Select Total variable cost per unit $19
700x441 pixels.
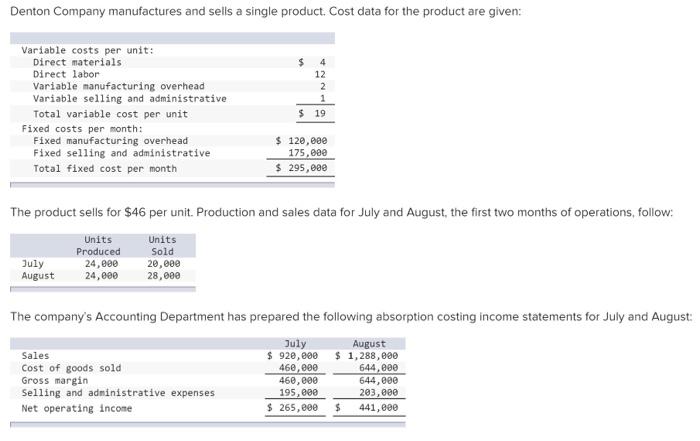tap(312, 114)
